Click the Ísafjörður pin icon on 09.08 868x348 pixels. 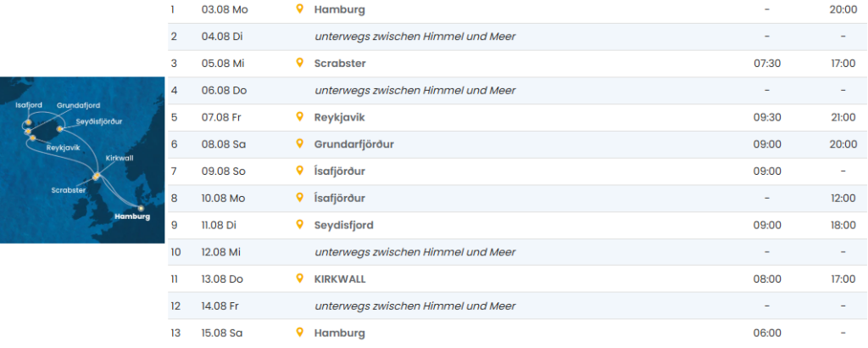click(299, 171)
